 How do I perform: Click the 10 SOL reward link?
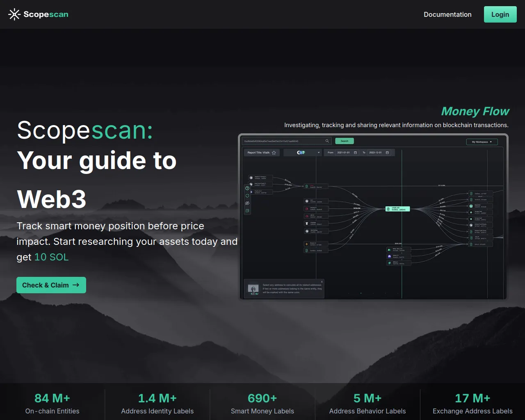point(51,257)
